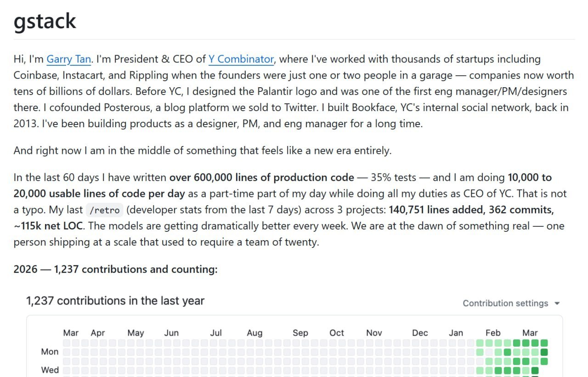588x377 pixels.
Task: Click the Apr month label on the graph
Action: (98, 333)
